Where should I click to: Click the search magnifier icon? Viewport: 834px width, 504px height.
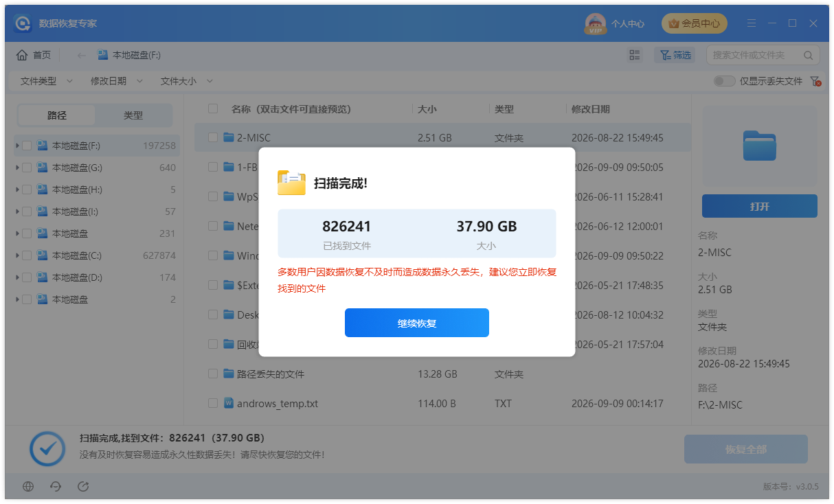[808, 55]
